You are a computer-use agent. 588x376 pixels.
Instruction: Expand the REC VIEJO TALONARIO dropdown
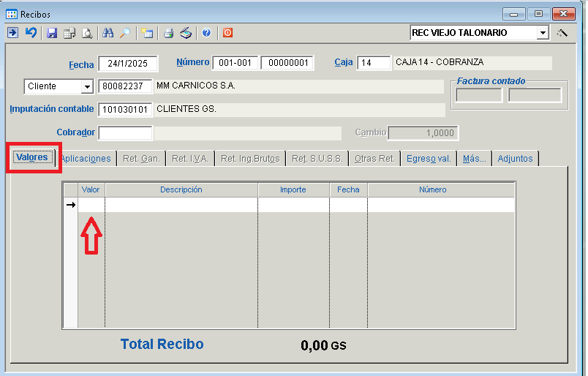(x=542, y=33)
